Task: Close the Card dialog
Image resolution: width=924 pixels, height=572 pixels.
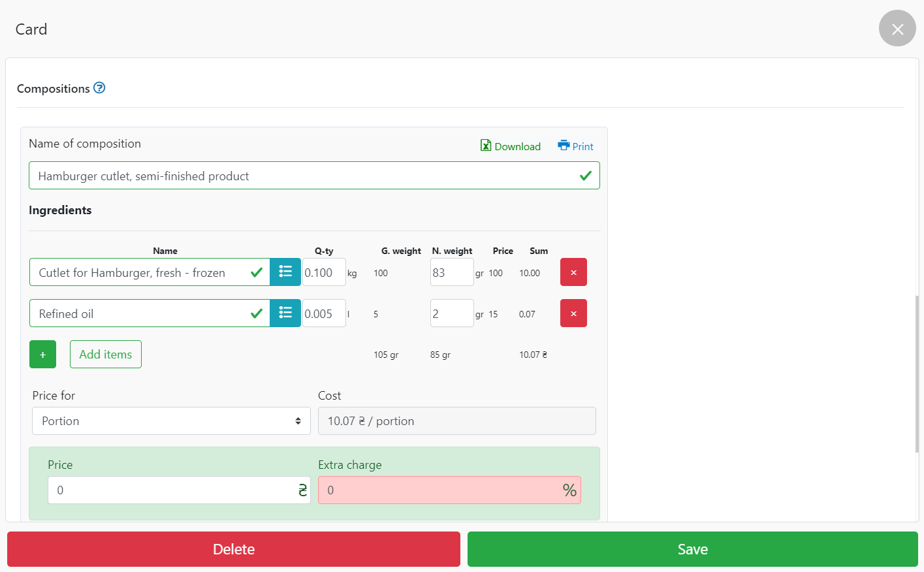Action: 897,29
